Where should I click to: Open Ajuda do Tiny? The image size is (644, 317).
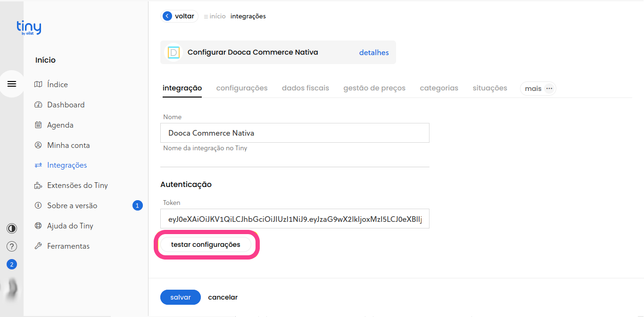pyautogui.click(x=70, y=226)
